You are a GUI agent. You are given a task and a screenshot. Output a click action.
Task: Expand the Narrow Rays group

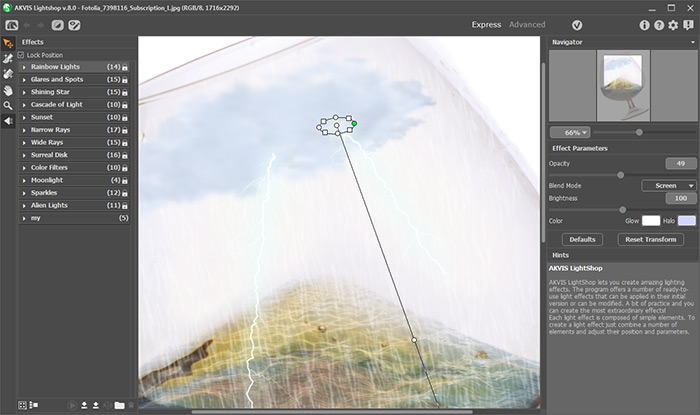(x=24, y=130)
